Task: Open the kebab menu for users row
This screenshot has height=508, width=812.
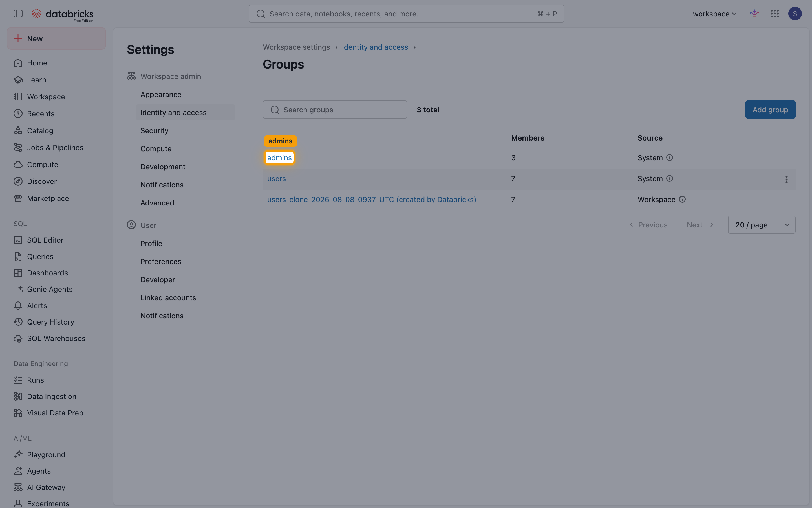Action: pyautogui.click(x=786, y=179)
